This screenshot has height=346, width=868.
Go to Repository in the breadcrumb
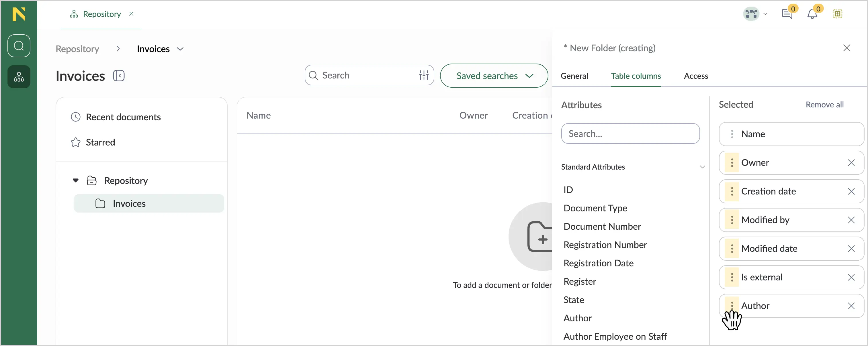point(77,49)
